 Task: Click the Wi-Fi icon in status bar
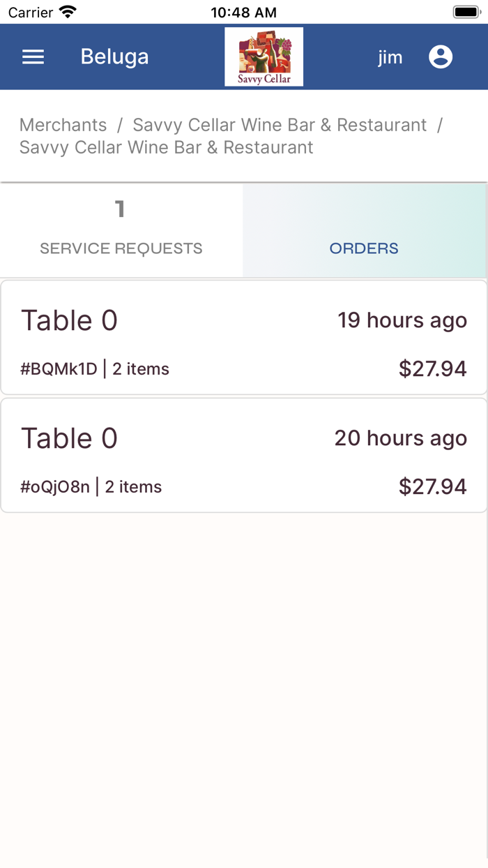coord(68,12)
